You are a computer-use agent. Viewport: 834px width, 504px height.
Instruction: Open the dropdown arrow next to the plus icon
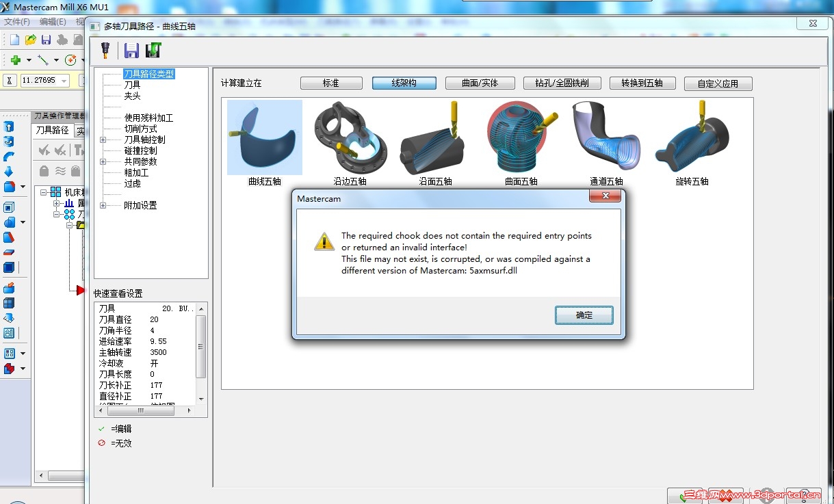(x=29, y=61)
